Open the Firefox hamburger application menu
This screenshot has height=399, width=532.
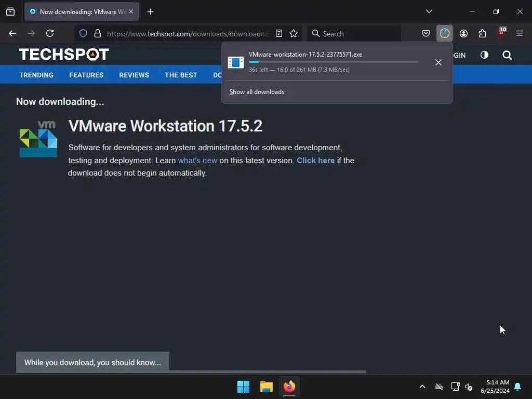pos(520,33)
